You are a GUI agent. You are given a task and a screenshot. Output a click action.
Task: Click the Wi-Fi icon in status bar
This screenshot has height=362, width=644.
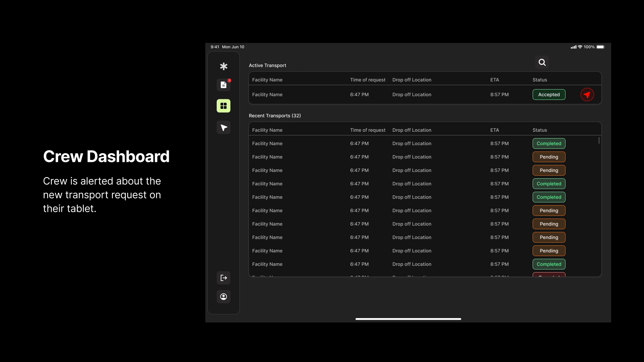click(x=580, y=47)
